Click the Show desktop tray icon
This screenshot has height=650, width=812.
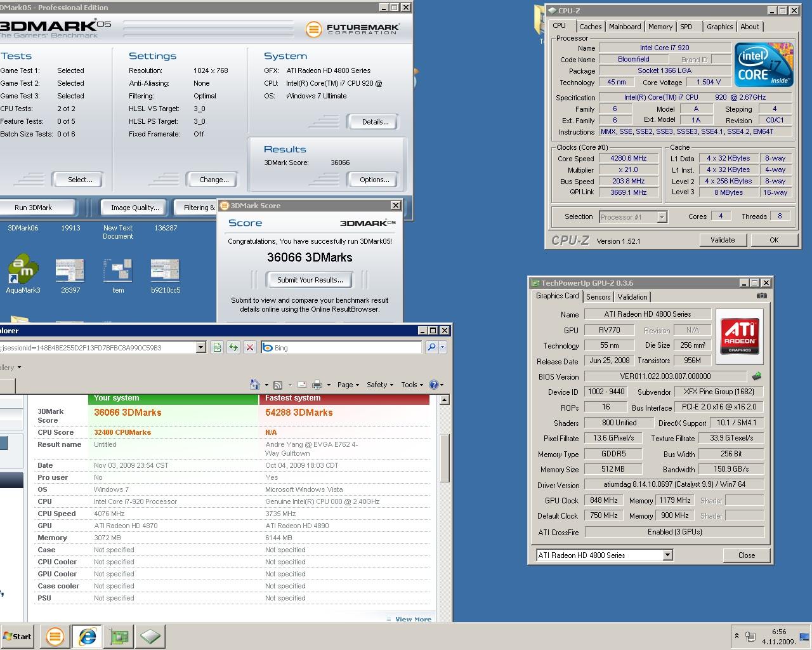805,637
